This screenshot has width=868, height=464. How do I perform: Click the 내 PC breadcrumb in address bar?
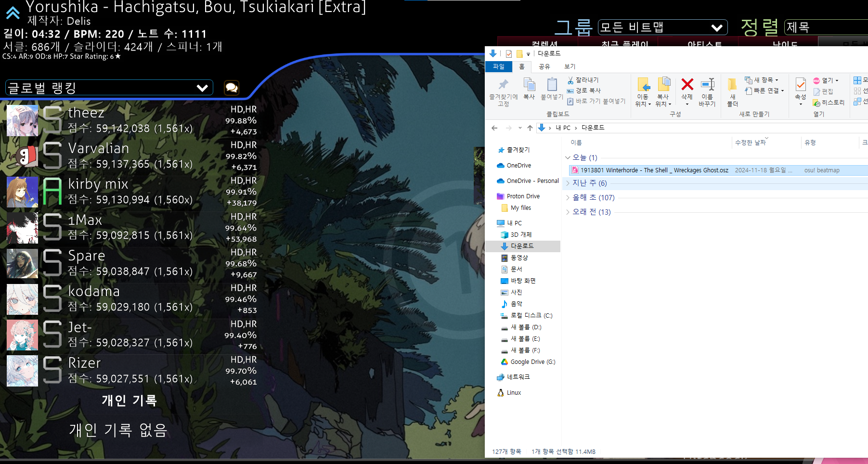(x=563, y=128)
